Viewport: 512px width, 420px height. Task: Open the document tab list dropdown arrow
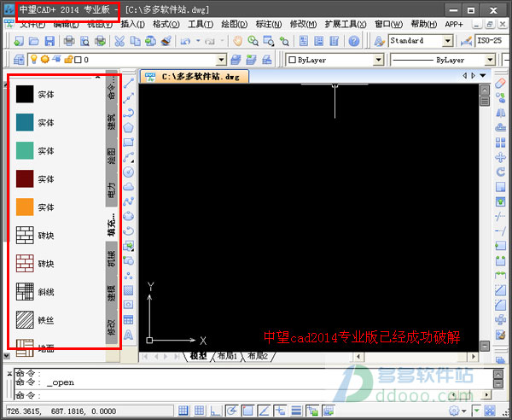pos(483,76)
